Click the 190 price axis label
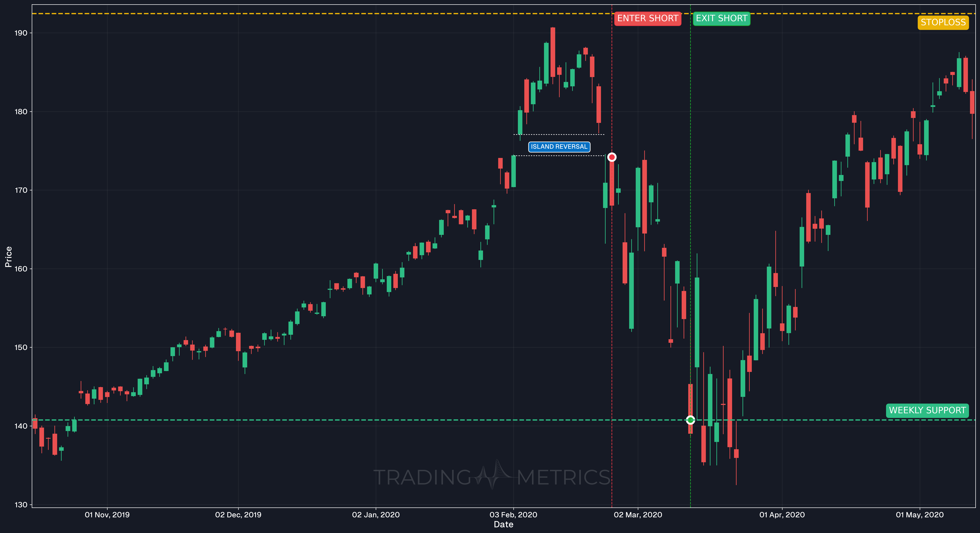This screenshot has width=980, height=533. (21, 33)
